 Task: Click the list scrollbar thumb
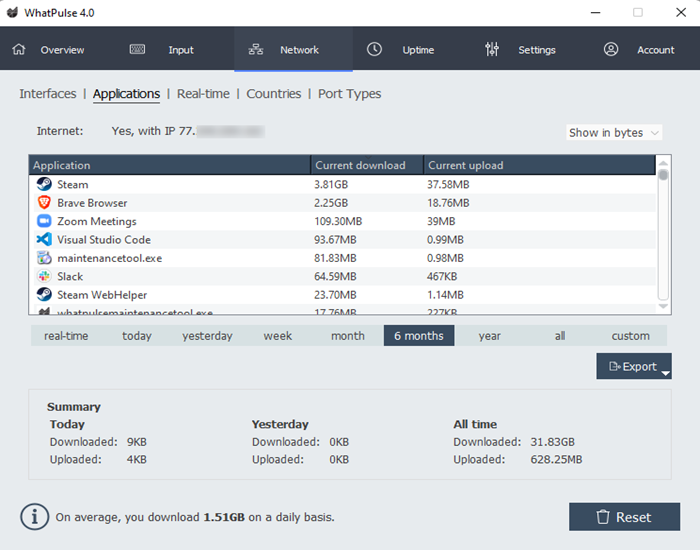click(x=663, y=175)
